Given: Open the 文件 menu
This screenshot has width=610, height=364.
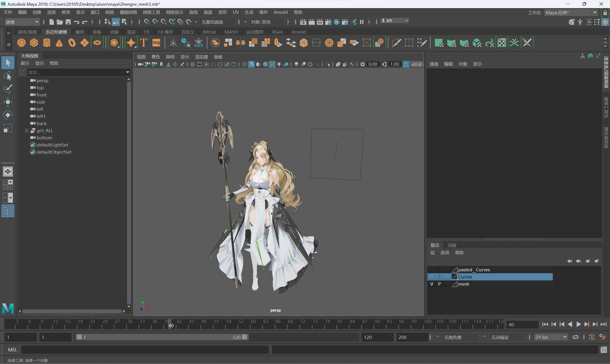Looking at the screenshot, I should pos(8,12).
